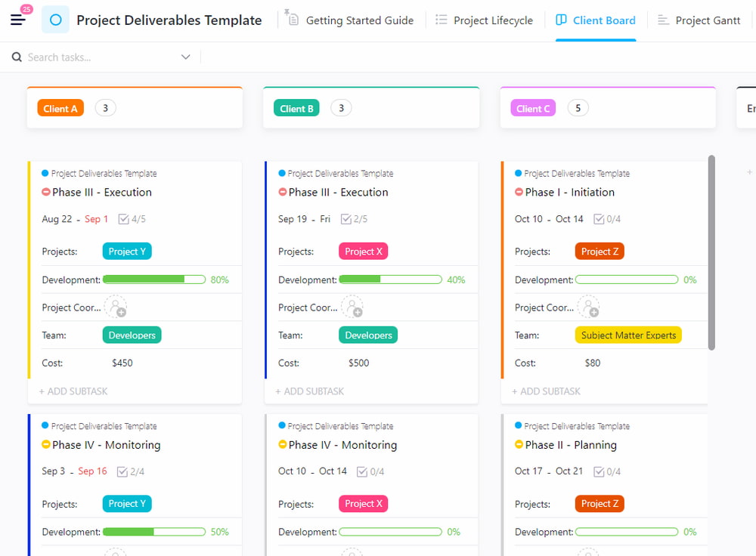Image resolution: width=756 pixels, height=556 pixels.
Task: Click the search magnifier icon
Action: pos(16,57)
